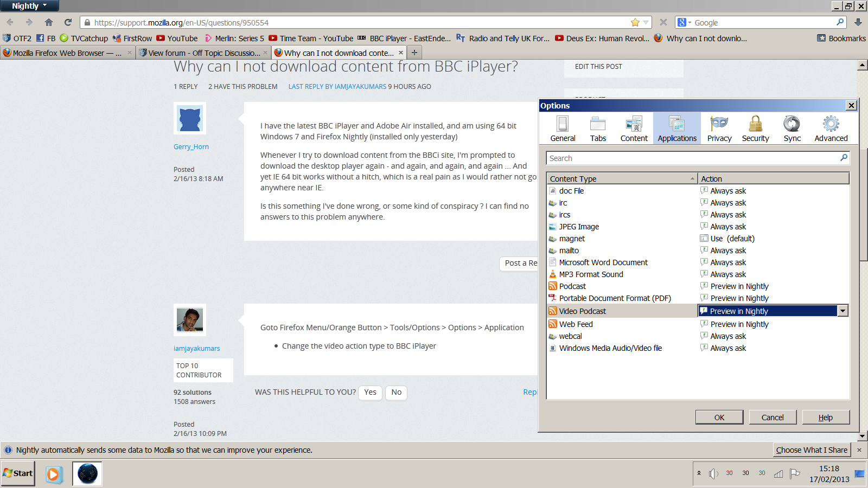Mark answer not helpful with No
Image resolution: width=868 pixels, height=488 pixels.
point(397,393)
